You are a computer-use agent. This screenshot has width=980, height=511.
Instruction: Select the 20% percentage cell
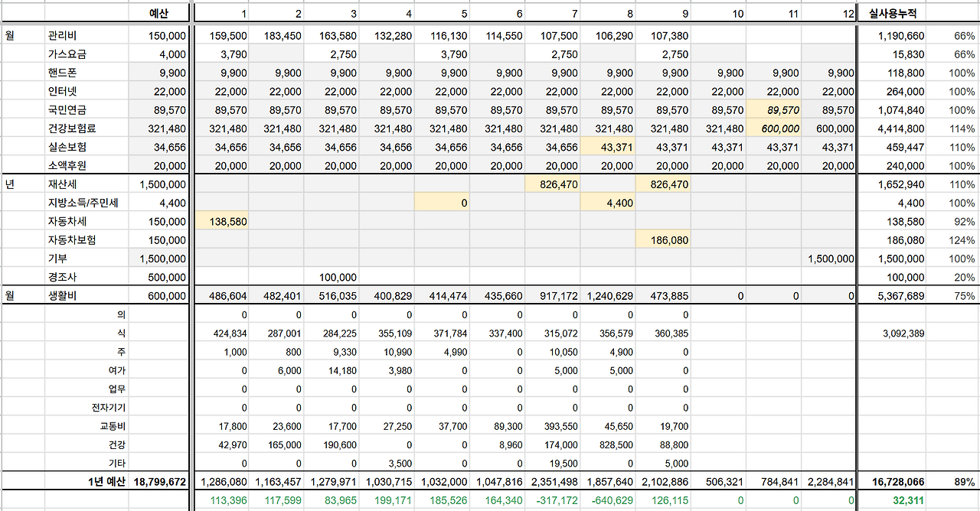coord(966,278)
